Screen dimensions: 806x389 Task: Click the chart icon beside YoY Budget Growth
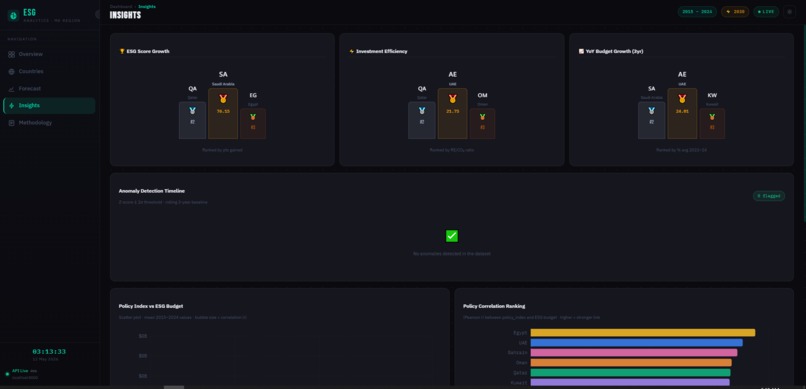pos(581,51)
